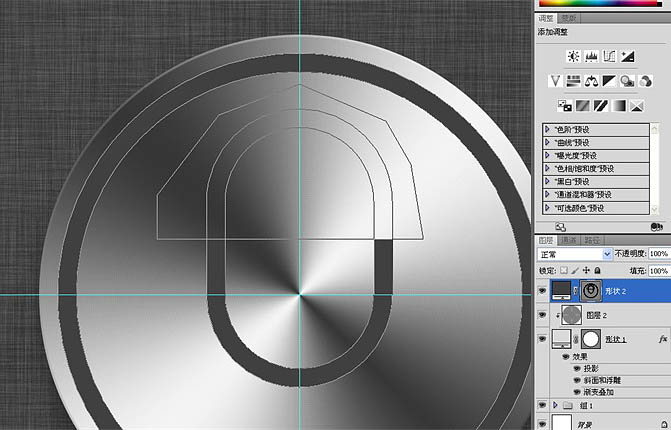671x430 pixels.
Task: Select the 形状 1 color fill thumbnail
Action: tap(561, 339)
